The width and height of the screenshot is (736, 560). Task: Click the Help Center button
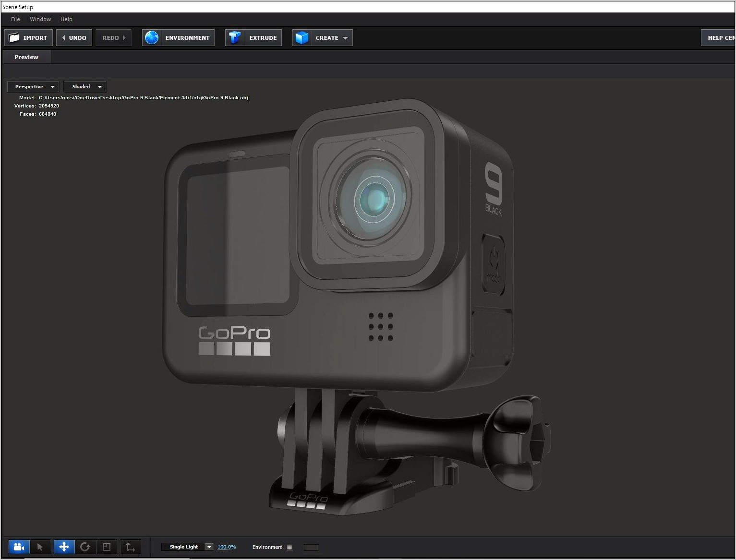coord(718,38)
